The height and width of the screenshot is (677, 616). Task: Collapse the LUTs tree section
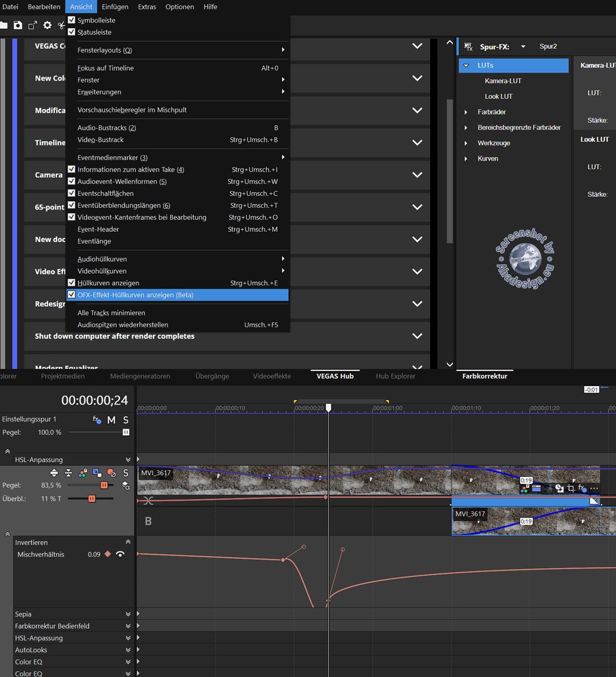[466, 65]
